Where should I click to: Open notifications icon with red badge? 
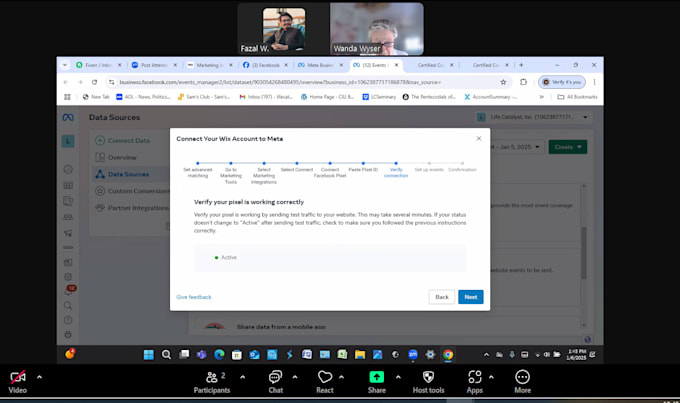(x=69, y=290)
